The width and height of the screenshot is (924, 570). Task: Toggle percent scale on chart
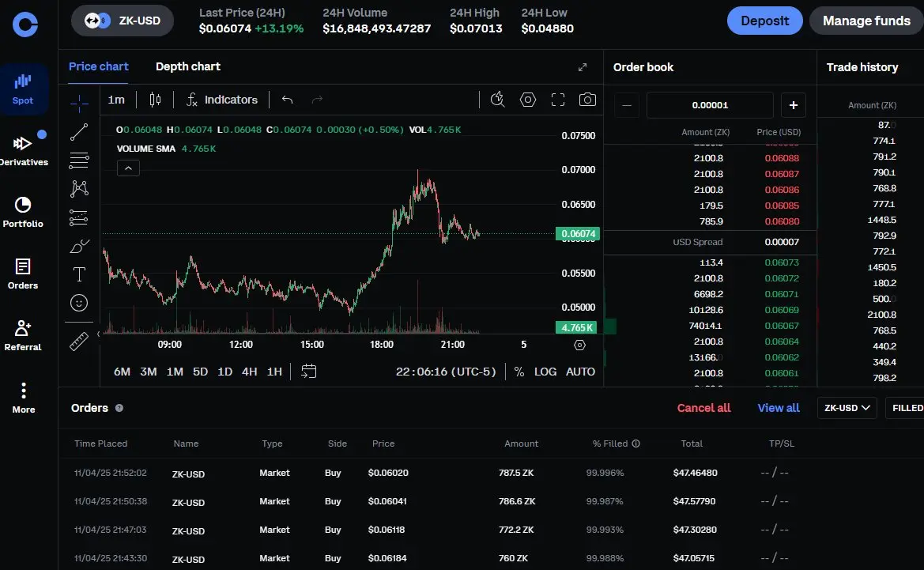tap(519, 372)
